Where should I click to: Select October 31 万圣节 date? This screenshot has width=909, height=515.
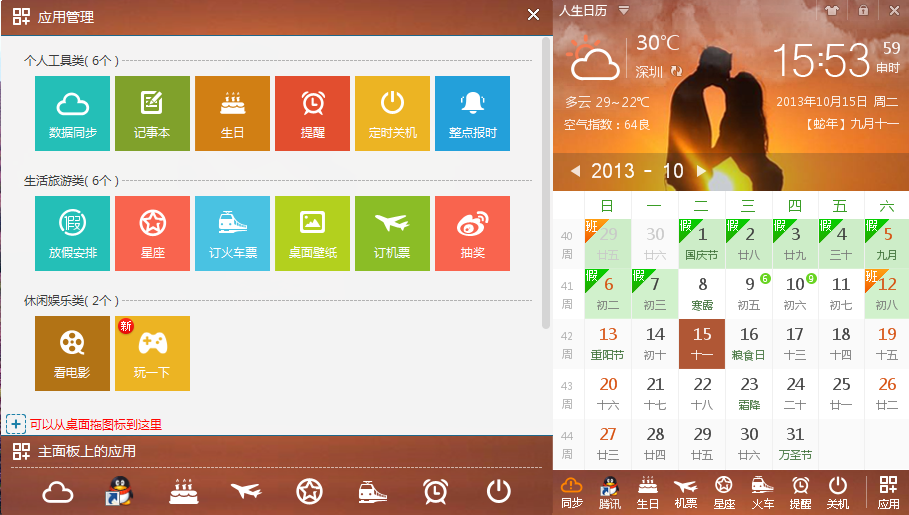[795, 444]
